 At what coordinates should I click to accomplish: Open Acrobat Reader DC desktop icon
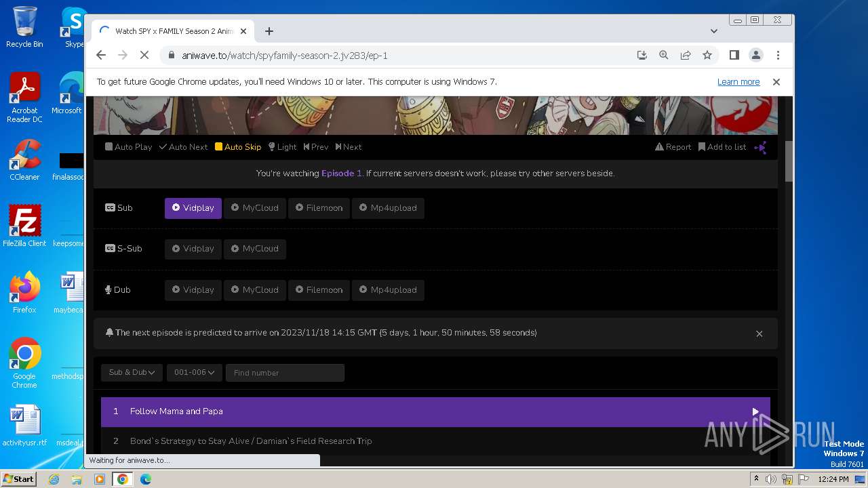[24, 98]
